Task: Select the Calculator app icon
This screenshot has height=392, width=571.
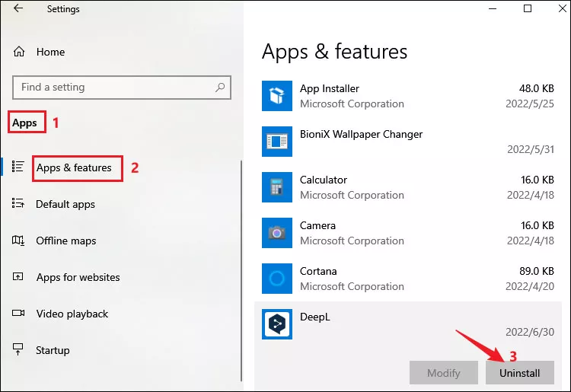Action: tap(277, 187)
